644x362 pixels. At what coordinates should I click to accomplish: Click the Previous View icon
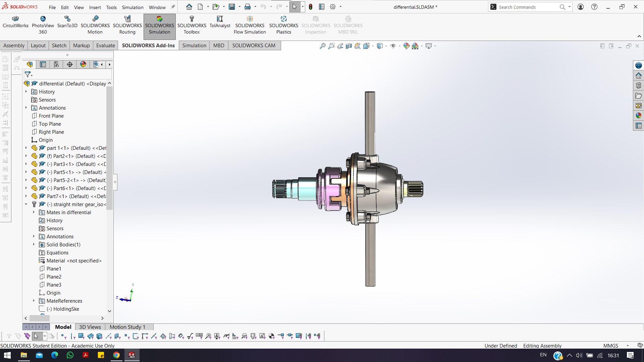[340, 46]
